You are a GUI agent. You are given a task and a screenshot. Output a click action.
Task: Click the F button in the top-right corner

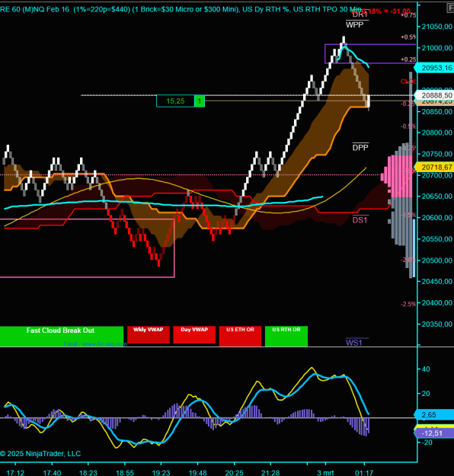(451, 8)
